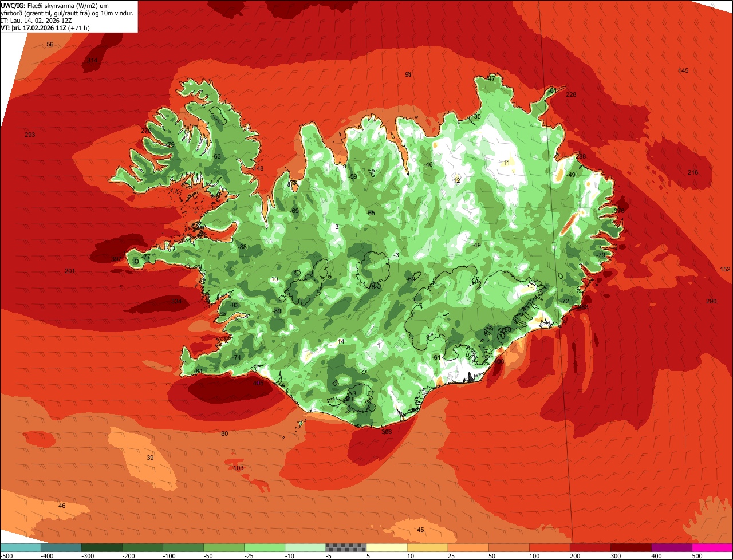Click the inland value -63

216,156
